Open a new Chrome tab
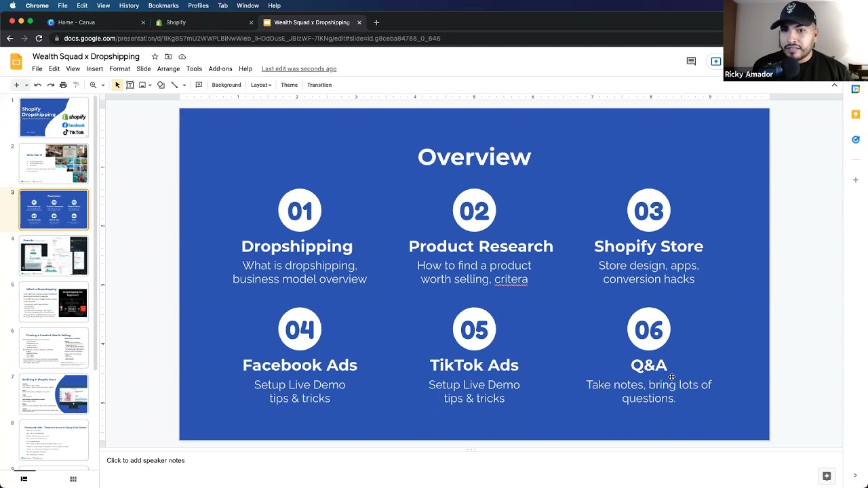The width and height of the screenshot is (868, 488). point(376,22)
